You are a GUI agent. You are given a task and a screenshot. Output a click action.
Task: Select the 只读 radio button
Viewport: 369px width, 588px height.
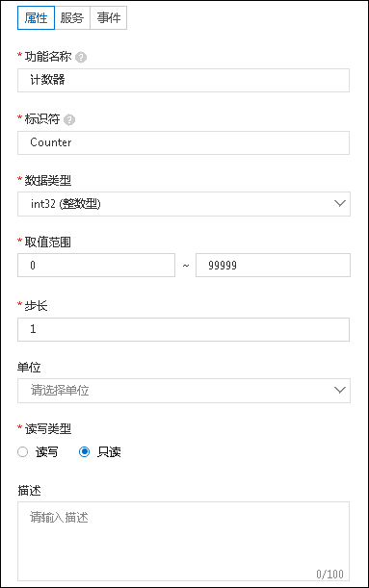(85, 452)
